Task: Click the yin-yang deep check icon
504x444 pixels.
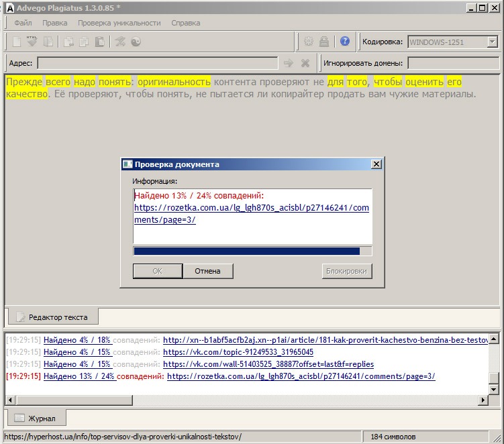Action: (x=136, y=42)
